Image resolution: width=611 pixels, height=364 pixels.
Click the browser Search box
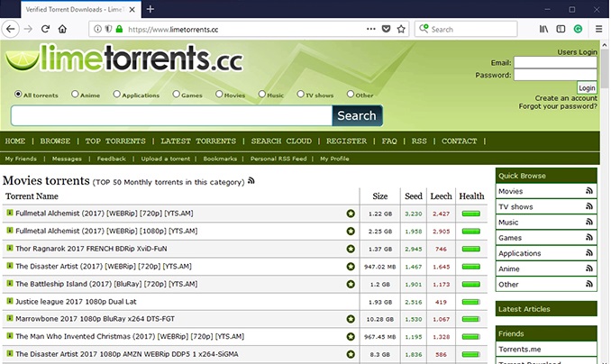(x=466, y=29)
